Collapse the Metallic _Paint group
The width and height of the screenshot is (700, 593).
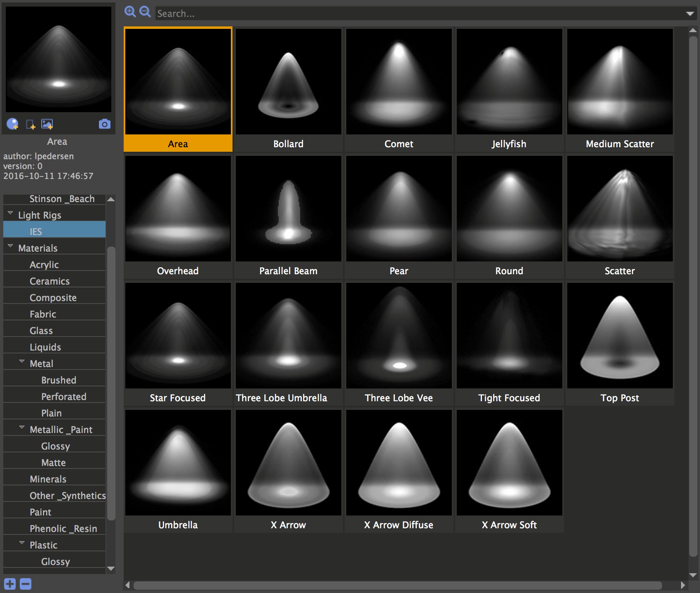click(21, 428)
